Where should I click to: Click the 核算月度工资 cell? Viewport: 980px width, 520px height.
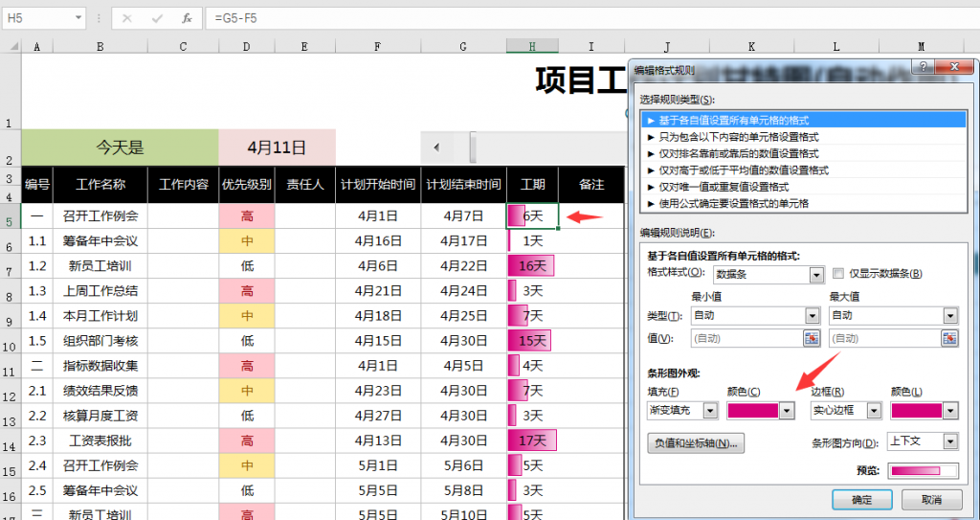click(100, 416)
